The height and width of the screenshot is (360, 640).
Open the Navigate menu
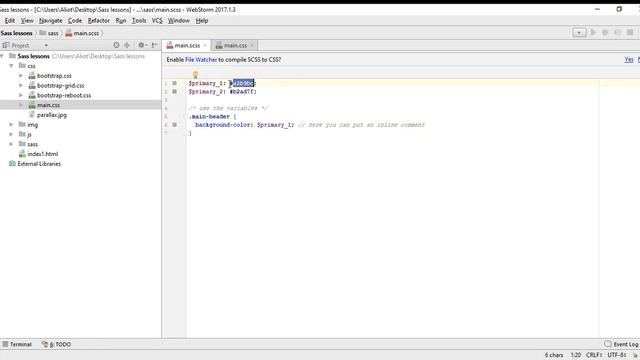51,20
